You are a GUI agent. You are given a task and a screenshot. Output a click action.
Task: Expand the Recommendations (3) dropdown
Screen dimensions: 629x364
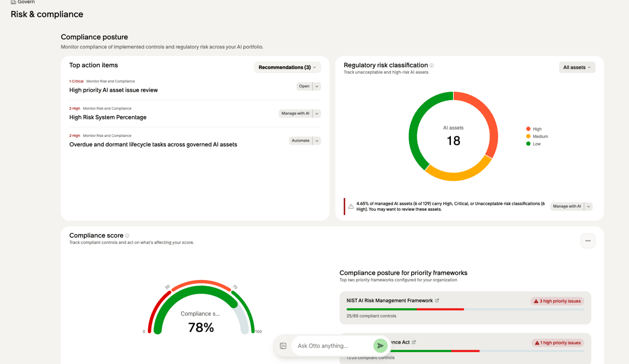point(287,68)
